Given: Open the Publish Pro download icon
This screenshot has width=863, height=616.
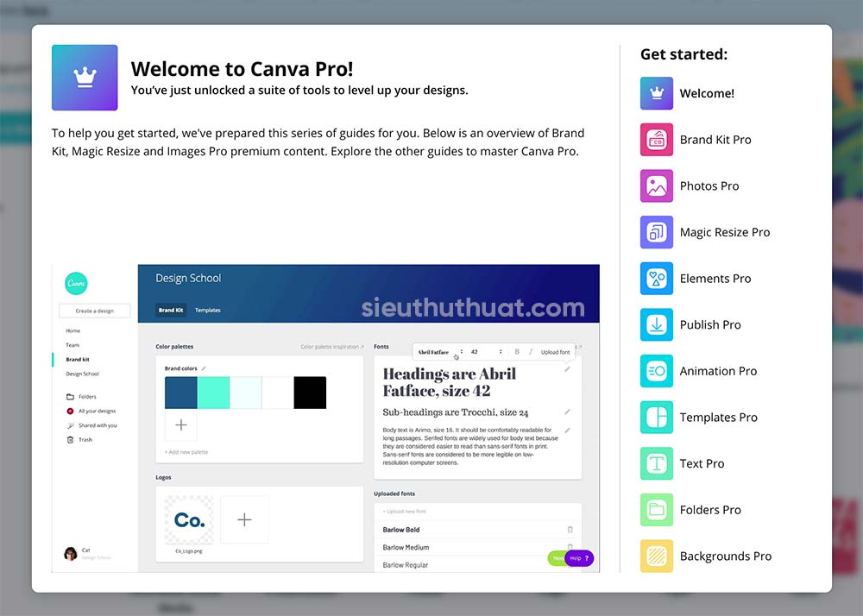Looking at the screenshot, I should tap(656, 324).
